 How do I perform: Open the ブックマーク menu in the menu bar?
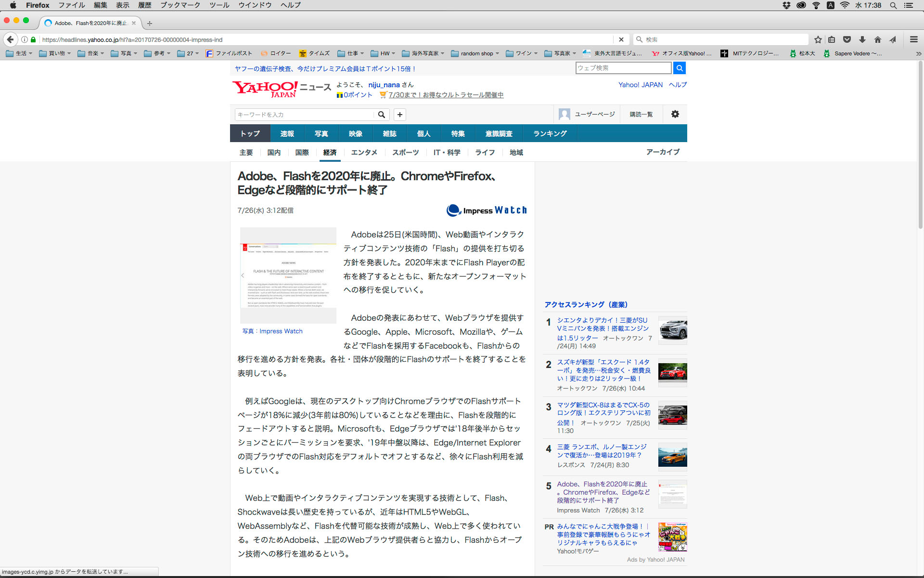tap(180, 5)
